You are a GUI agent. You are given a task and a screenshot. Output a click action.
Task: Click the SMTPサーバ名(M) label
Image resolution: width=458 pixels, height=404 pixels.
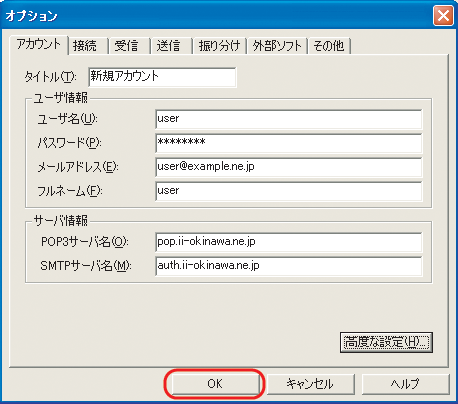click(x=86, y=266)
